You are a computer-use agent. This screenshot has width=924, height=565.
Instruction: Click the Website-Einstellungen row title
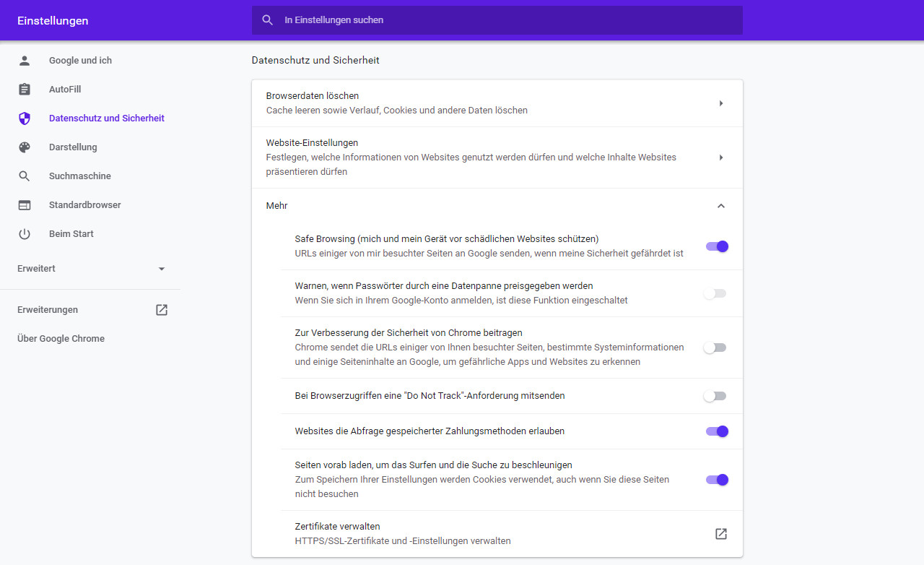[x=313, y=143]
